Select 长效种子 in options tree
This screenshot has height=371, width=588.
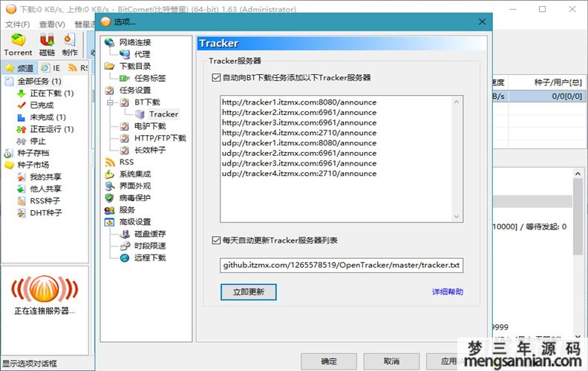(150, 151)
